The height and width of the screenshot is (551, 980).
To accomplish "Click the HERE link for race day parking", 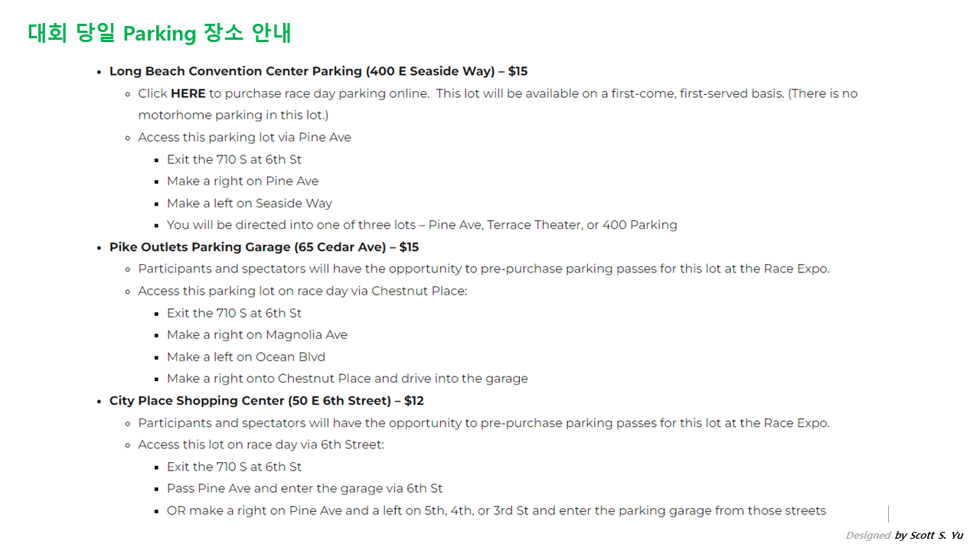I will [188, 93].
